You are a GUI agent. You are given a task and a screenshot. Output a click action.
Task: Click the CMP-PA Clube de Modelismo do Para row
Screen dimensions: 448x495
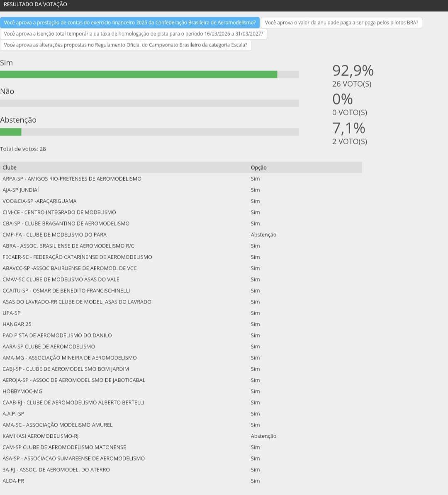54,235
